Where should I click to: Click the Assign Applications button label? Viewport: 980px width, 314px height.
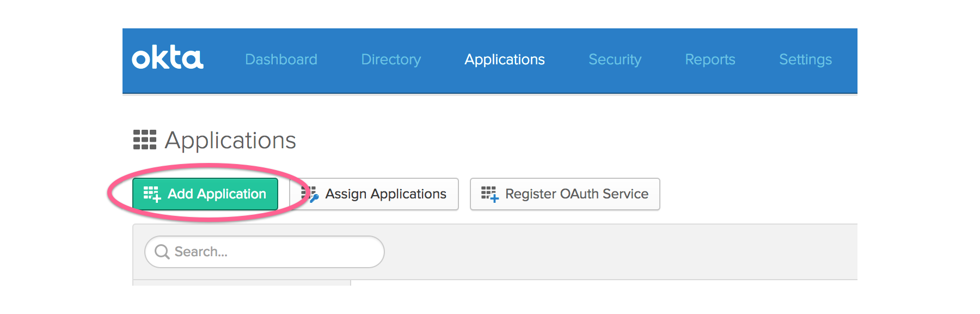(x=385, y=194)
